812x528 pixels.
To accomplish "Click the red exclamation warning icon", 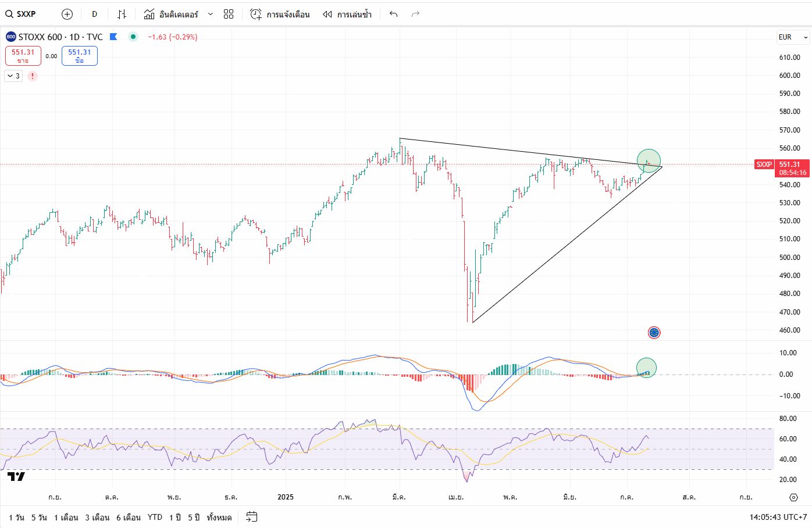I will click(x=33, y=76).
